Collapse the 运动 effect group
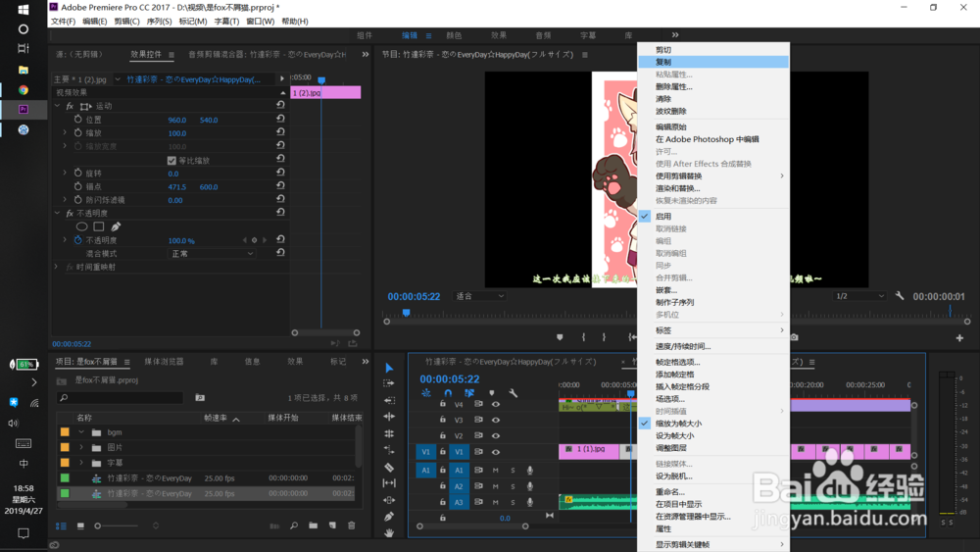 click(57, 106)
